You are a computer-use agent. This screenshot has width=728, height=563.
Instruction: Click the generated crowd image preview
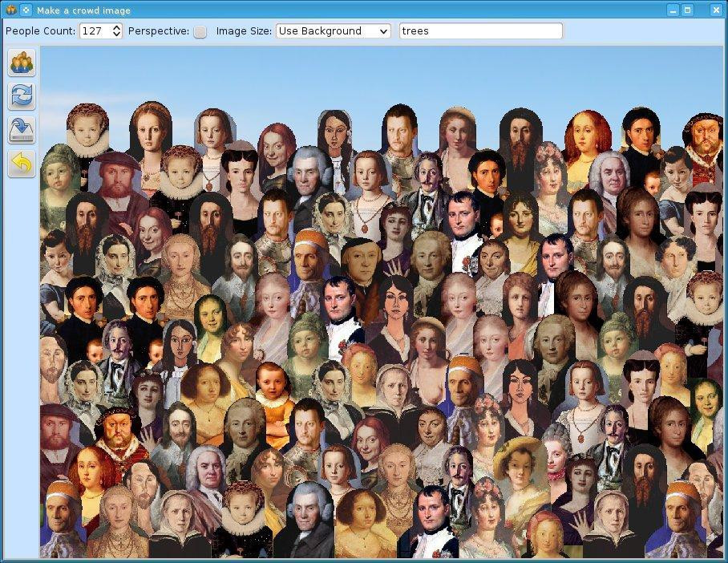point(382,302)
